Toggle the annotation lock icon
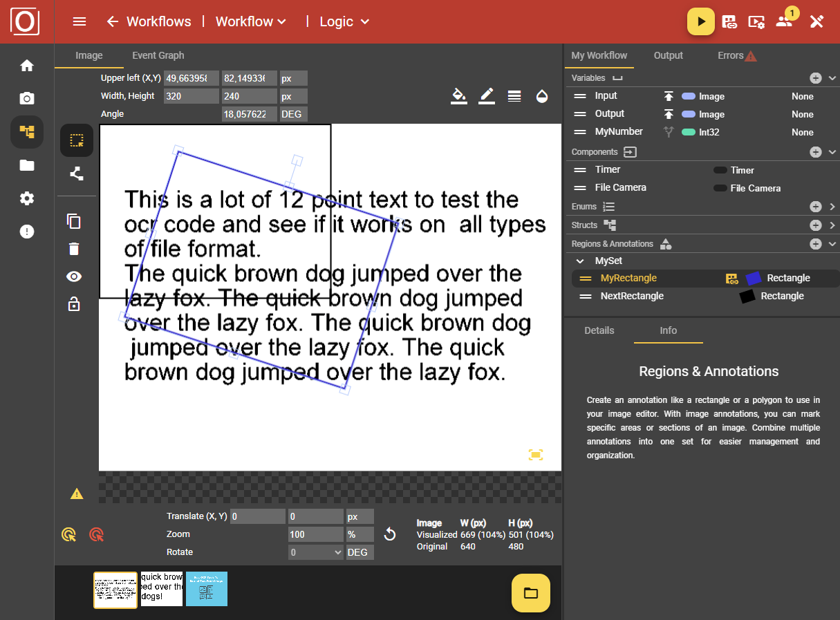The height and width of the screenshot is (620, 840). [x=74, y=304]
